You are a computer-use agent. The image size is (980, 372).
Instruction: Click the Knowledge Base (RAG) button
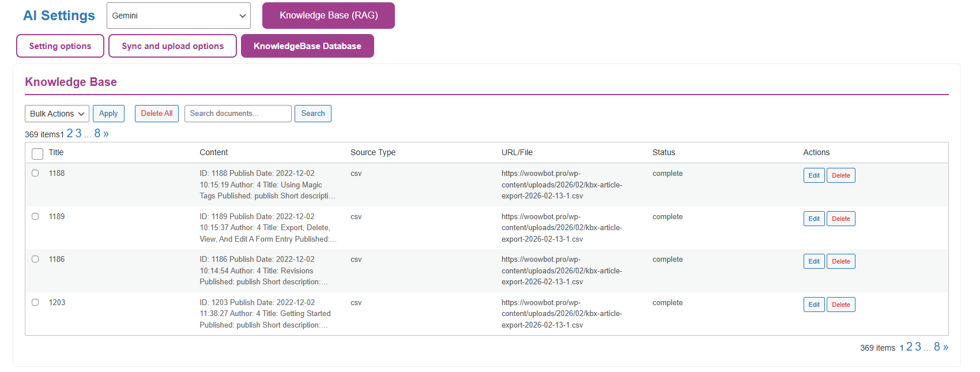(328, 16)
